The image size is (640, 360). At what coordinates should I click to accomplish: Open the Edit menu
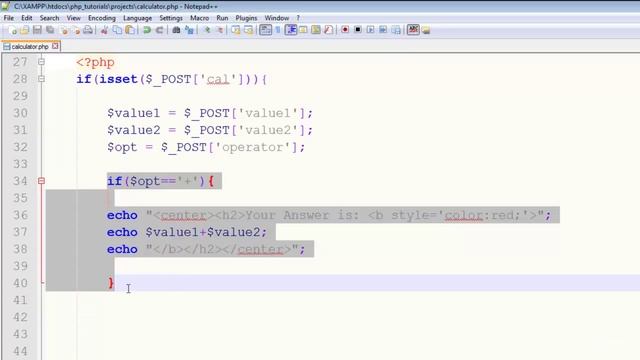pyautogui.click(x=27, y=18)
